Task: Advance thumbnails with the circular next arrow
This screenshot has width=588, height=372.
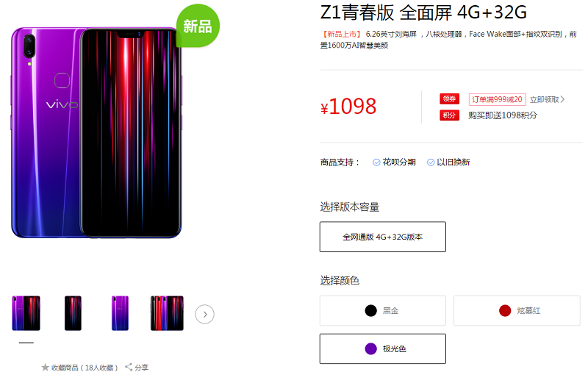Action: point(204,314)
